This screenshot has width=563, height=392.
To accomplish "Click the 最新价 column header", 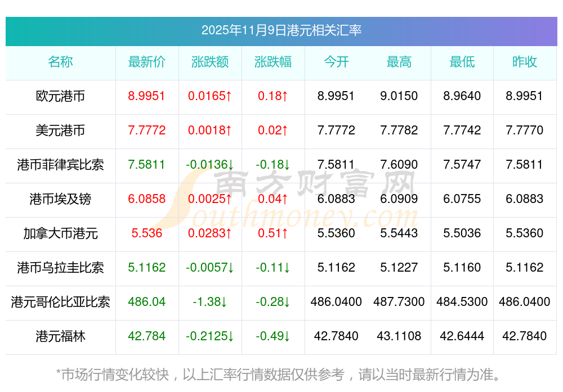I will [x=146, y=62].
